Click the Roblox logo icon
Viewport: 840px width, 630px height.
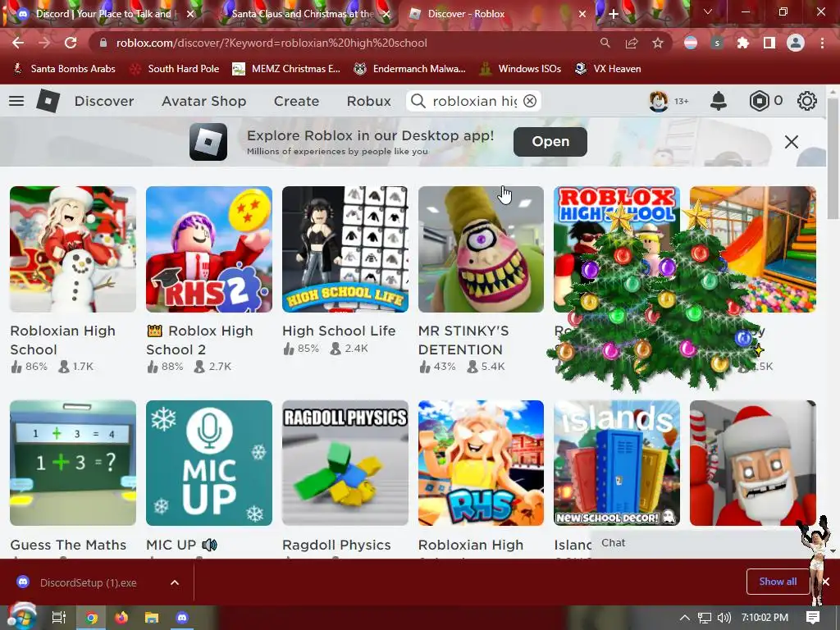(x=48, y=101)
